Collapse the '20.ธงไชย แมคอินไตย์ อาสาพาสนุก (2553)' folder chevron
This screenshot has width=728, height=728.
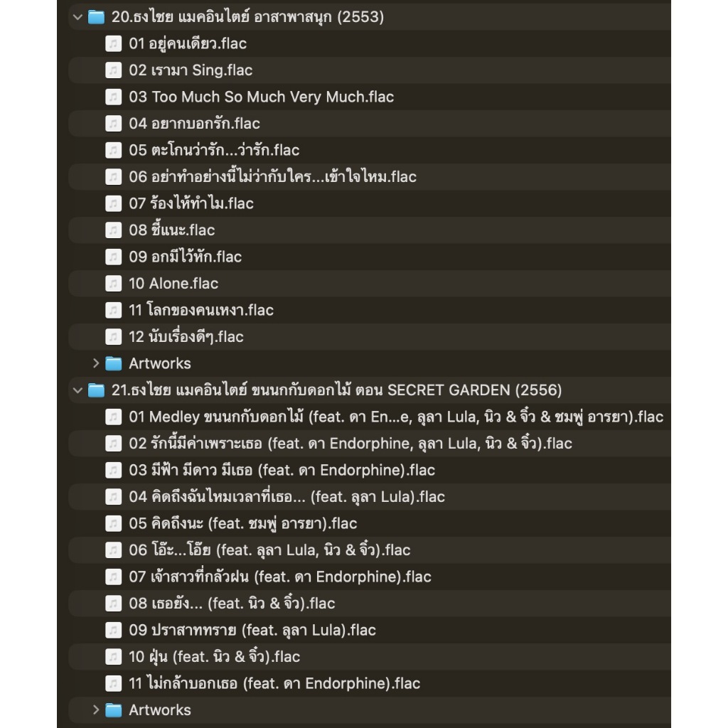(x=77, y=17)
